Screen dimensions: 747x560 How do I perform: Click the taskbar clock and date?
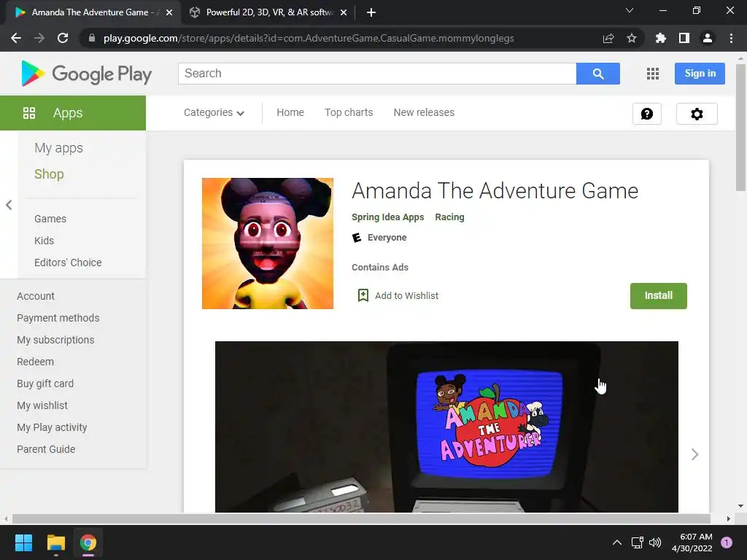coord(692,542)
